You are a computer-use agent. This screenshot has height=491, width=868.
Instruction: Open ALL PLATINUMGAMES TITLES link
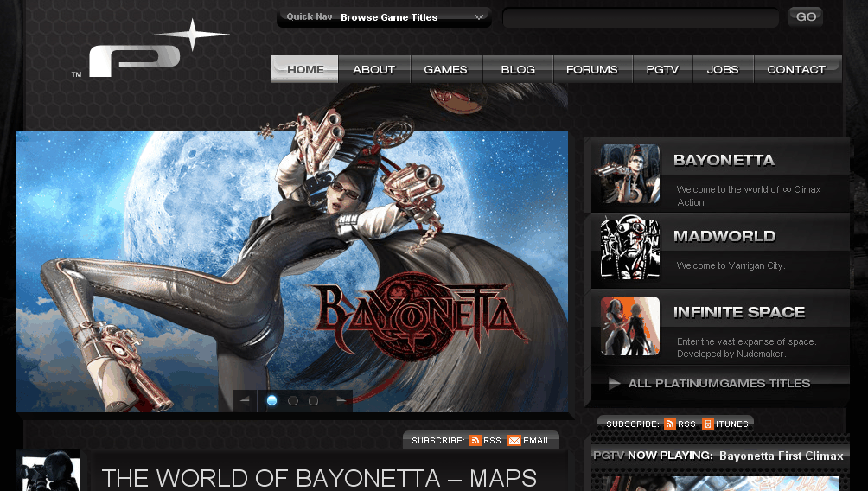point(719,383)
